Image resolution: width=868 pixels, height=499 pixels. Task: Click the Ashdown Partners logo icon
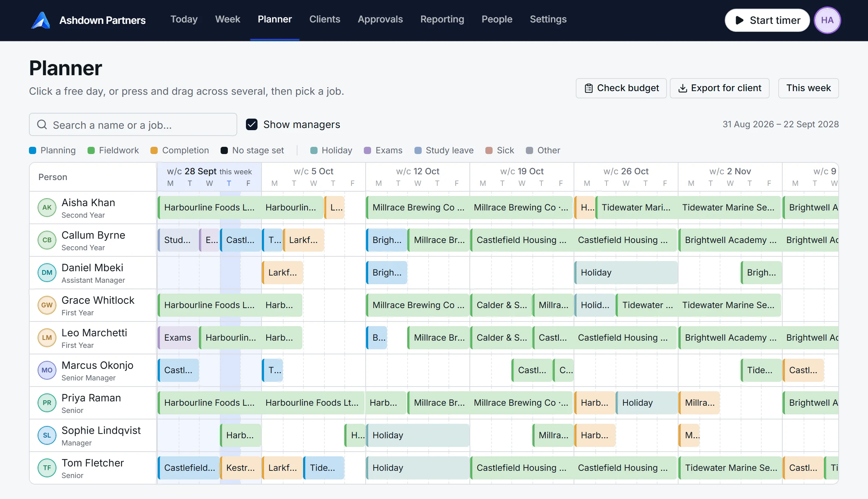coord(41,20)
